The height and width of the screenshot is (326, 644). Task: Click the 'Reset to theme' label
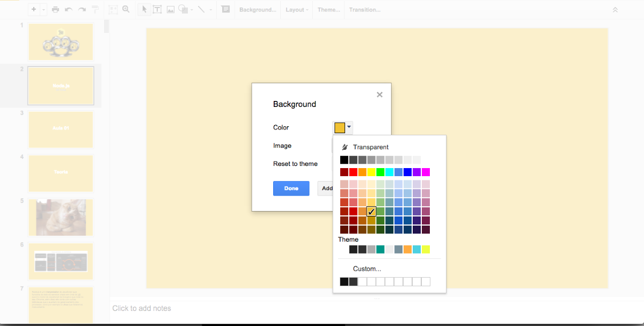(295, 164)
